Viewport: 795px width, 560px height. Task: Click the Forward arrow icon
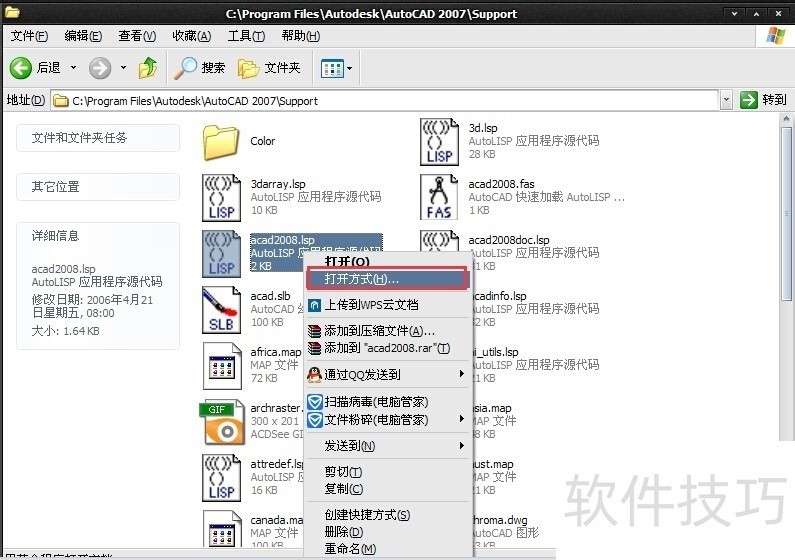100,68
